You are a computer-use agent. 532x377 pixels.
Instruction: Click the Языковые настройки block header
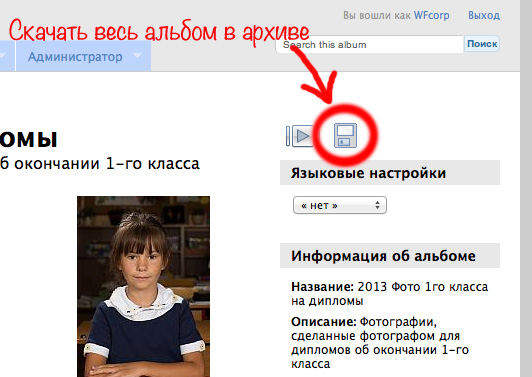pyautogui.click(x=390, y=173)
